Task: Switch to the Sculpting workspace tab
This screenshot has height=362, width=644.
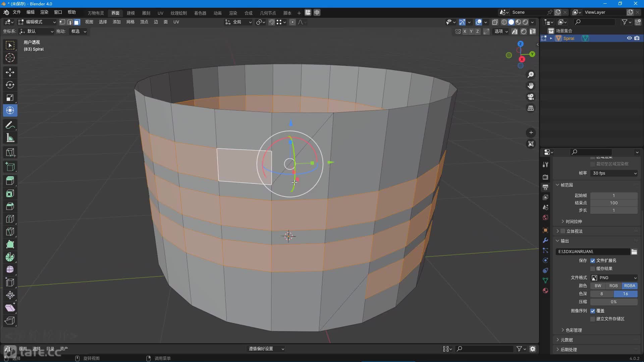Action: click(146, 13)
